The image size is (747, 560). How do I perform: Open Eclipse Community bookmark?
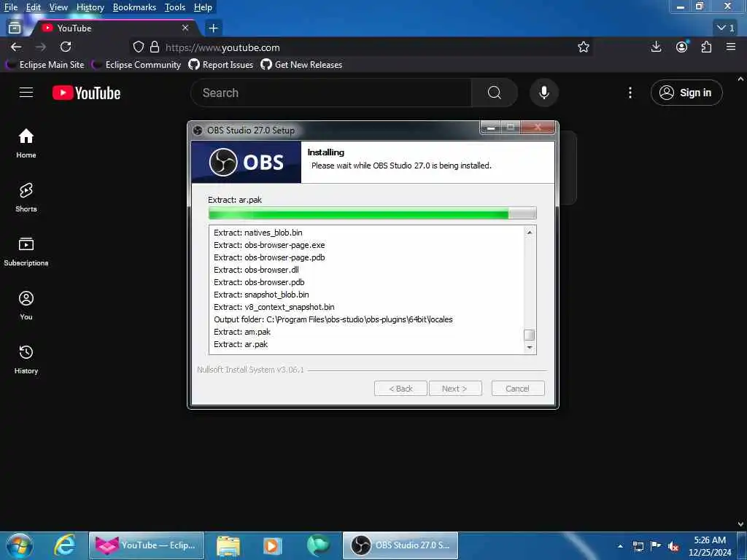pos(136,65)
